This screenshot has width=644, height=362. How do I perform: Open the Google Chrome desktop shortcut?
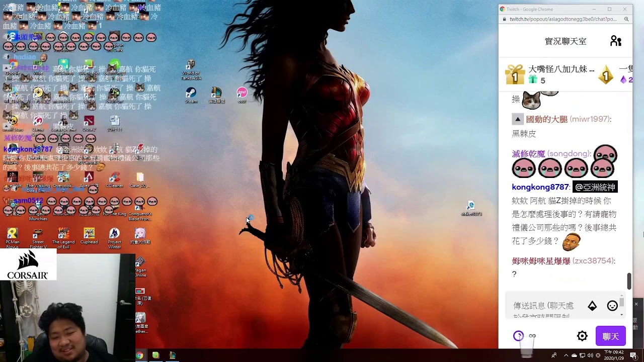point(13,69)
